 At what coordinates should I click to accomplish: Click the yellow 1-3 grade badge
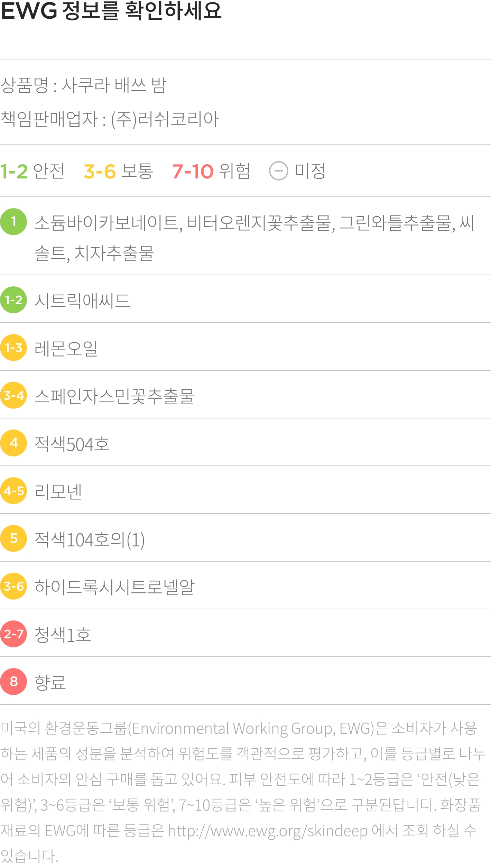coord(13,348)
